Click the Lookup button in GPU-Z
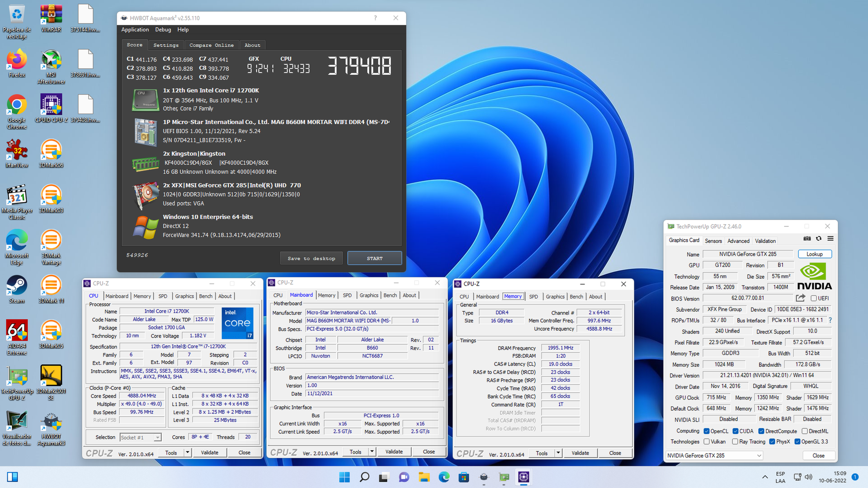Screen dimensions: 868x488 tap(815, 254)
